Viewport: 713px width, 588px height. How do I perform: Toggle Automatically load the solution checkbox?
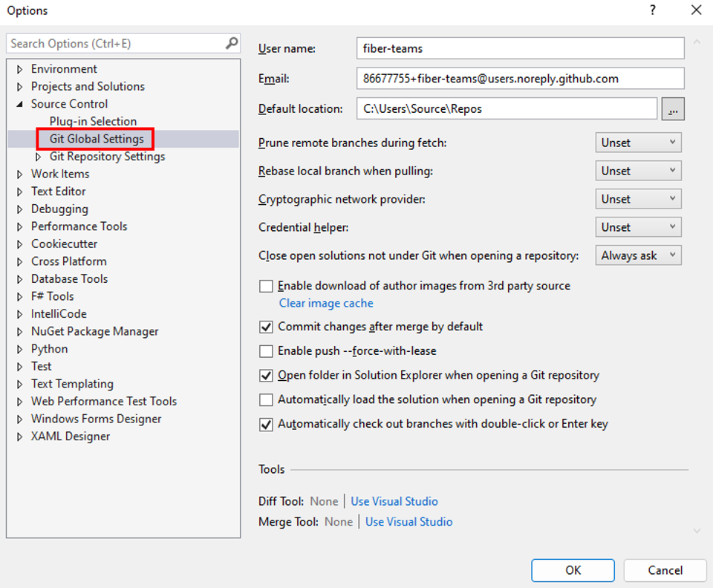coord(266,400)
